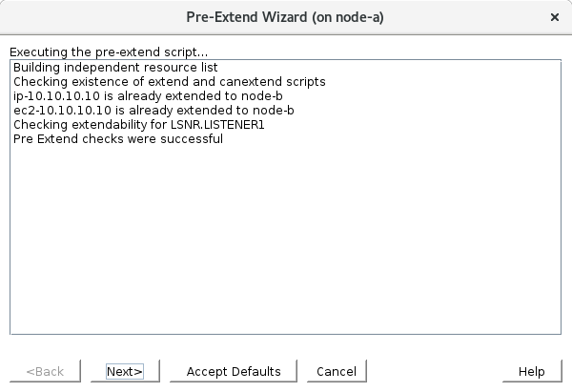Open Help for the wizard
Image resolution: width=572 pixels, height=392 pixels.
coord(531,371)
